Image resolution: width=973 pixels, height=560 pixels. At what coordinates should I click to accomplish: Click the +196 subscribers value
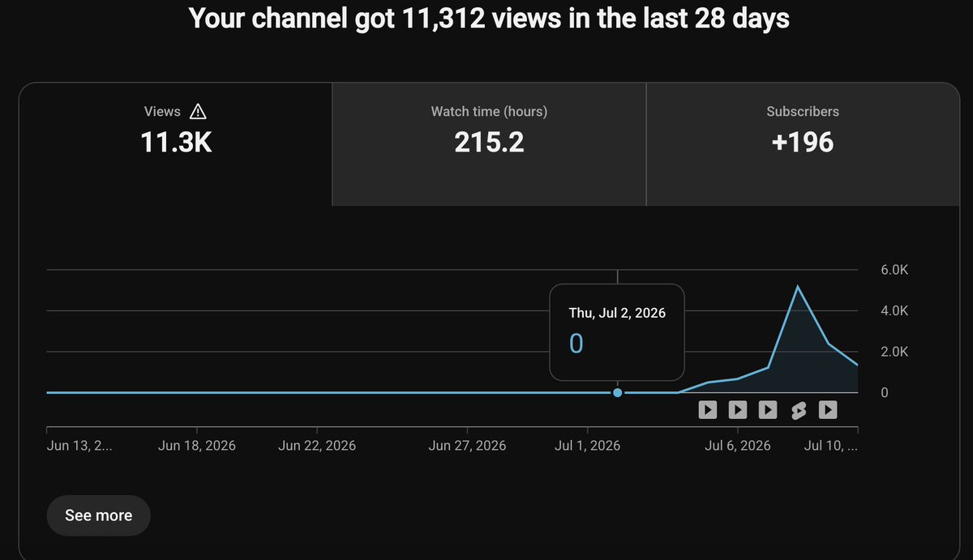coord(803,143)
